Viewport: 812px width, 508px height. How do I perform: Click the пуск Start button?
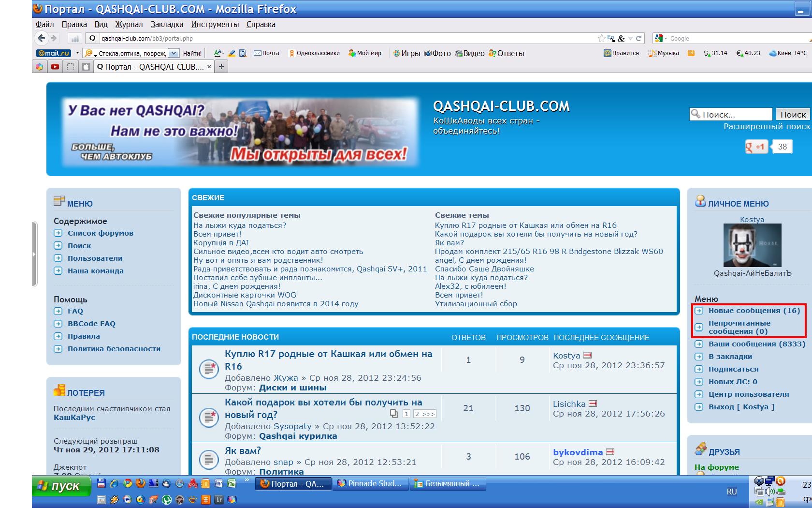(x=61, y=486)
